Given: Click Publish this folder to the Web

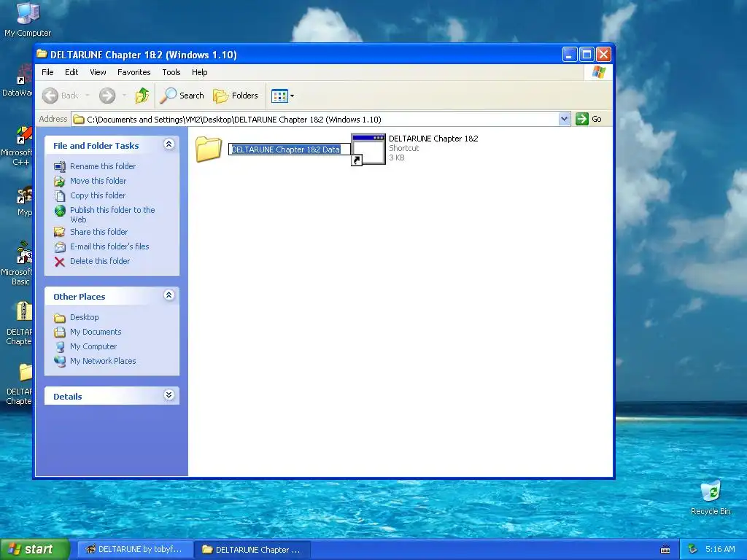Looking at the screenshot, I should tap(112, 215).
